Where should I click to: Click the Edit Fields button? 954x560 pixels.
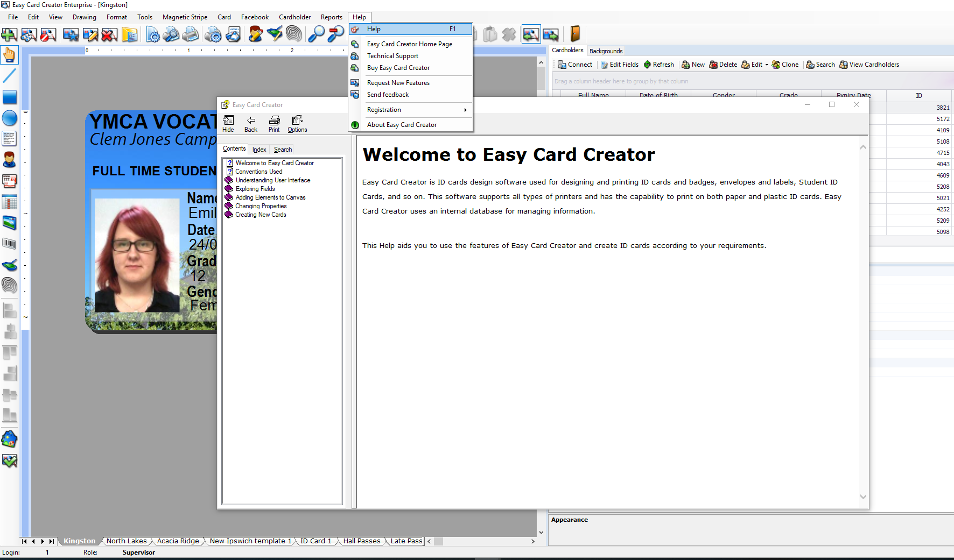(x=620, y=65)
